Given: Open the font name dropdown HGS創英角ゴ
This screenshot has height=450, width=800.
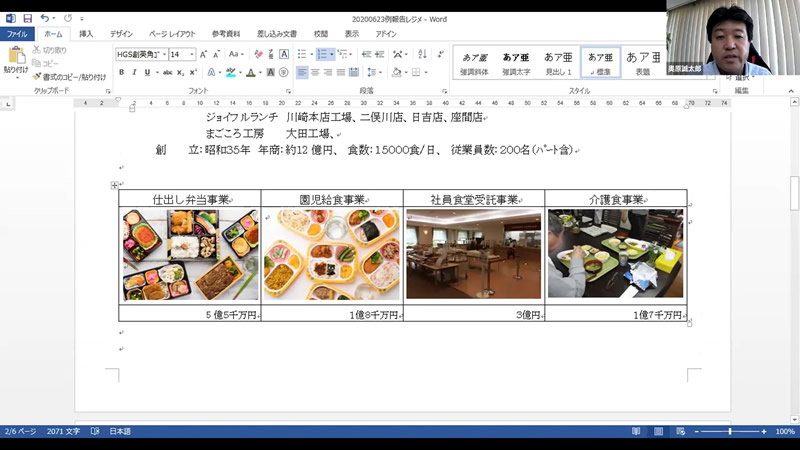Looking at the screenshot, I should pos(164,54).
